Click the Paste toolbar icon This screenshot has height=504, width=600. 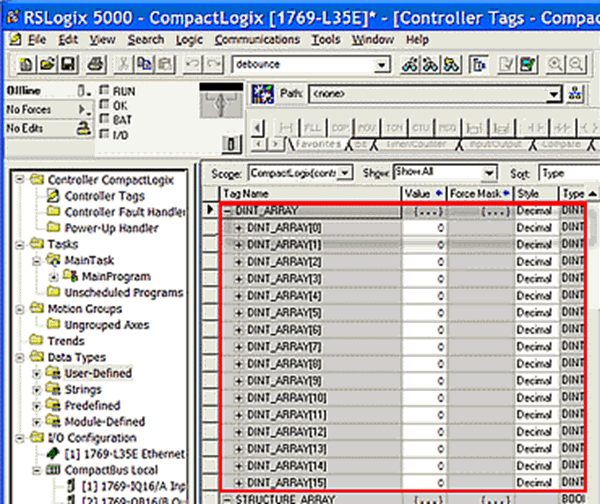pos(165,64)
